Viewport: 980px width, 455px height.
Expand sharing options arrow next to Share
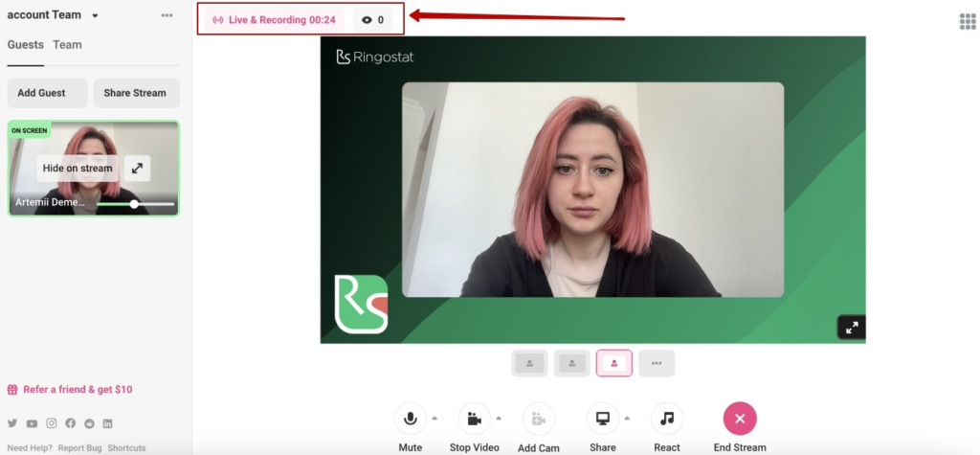click(x=627, y=418)
